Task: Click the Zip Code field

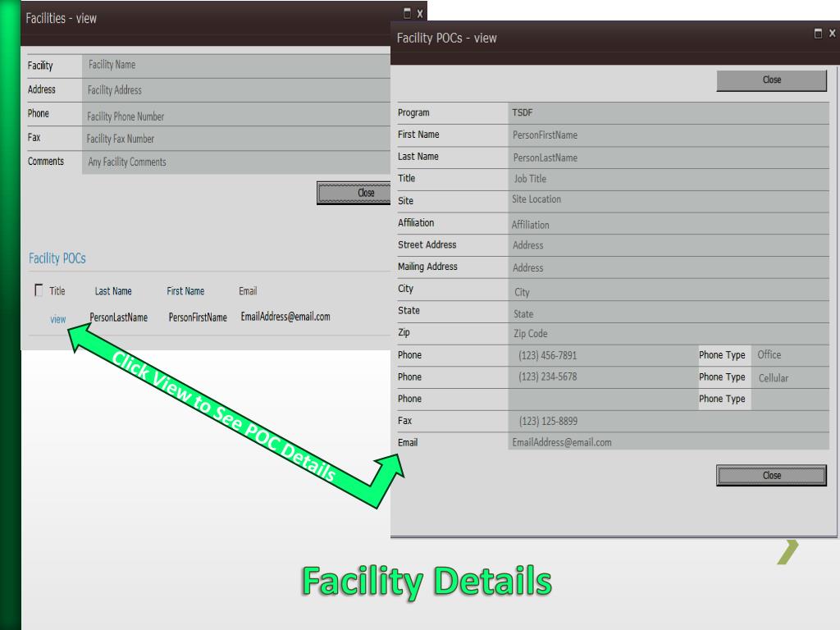Action: tap(669, 333)
